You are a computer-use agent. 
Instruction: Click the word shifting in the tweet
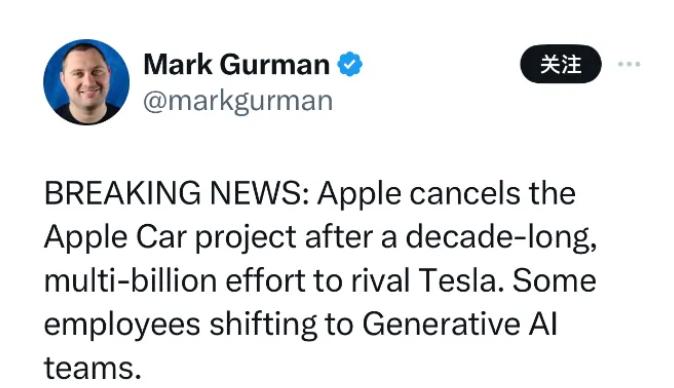click(x=263, y=324)
